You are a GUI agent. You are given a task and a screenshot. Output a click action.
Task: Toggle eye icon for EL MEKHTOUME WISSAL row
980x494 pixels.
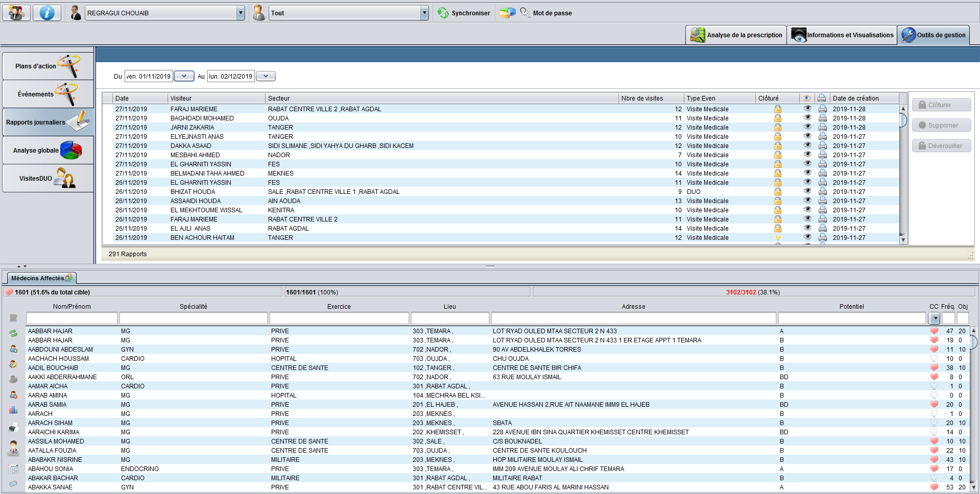click(x=807, y=209)
